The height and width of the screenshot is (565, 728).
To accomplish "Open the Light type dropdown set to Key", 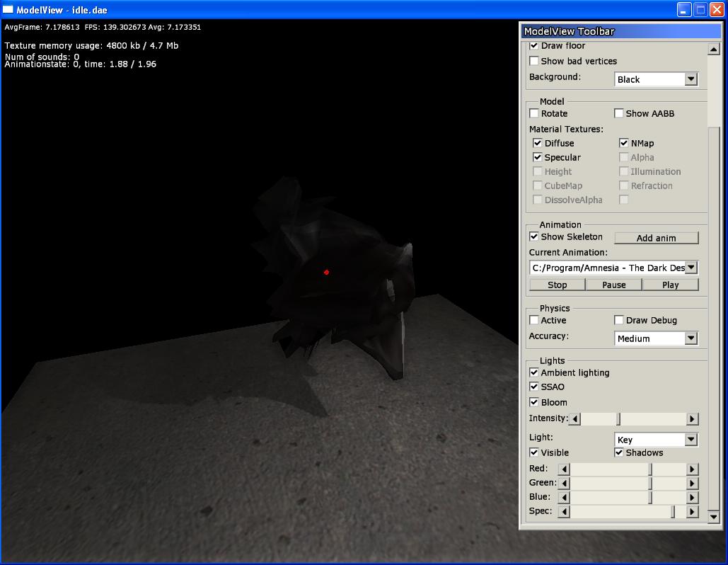I will tap(691, 440).
